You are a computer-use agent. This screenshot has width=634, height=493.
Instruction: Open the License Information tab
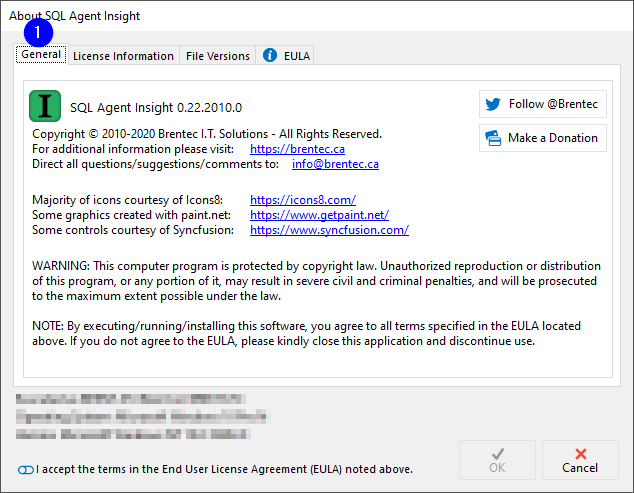pos(123,56)
